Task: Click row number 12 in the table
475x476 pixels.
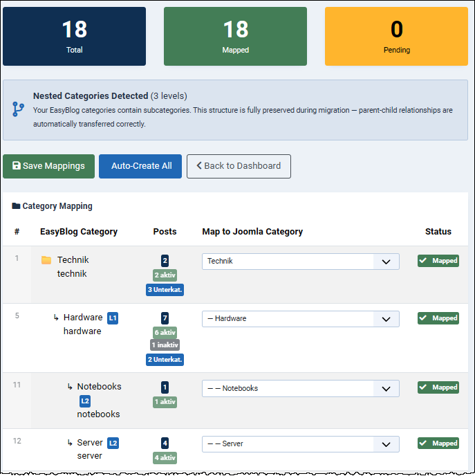Action: point(17,441)
